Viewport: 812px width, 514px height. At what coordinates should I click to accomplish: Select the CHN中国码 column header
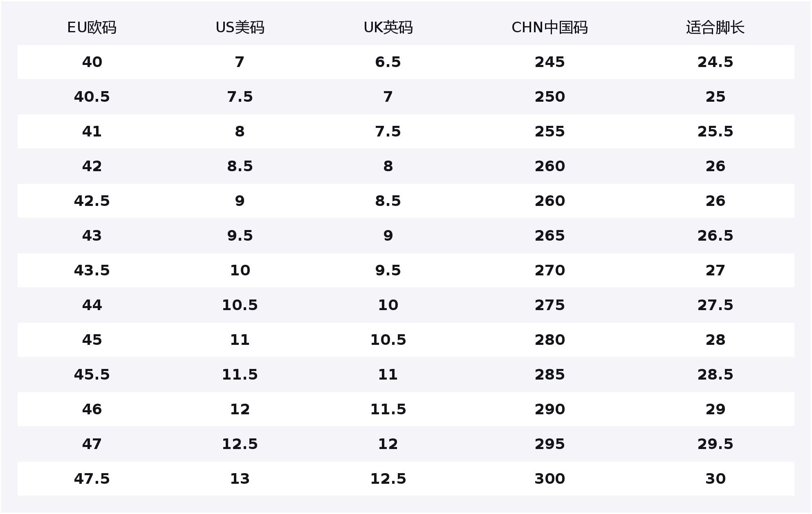[x=550, y=27]
